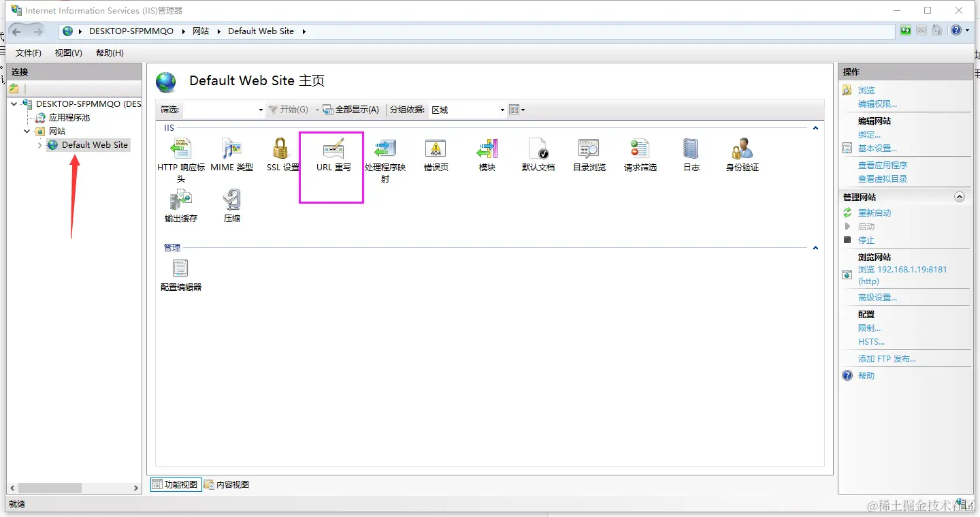Viewport: 980px width, 517px height.
Task: Select 应用程序池 in the connections tree
Action: (69, 118)
